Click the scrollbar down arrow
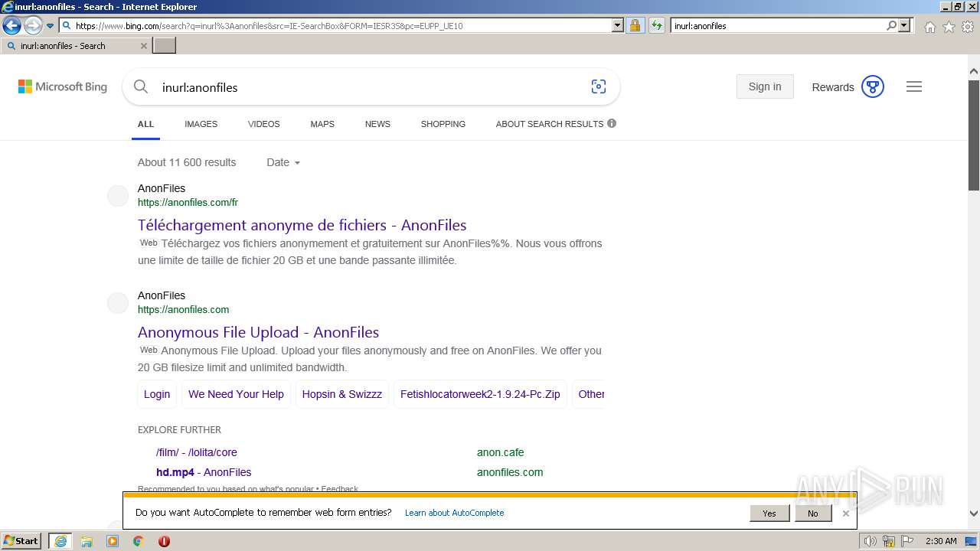This screenshot has width=980, height=551. (974, 514)
